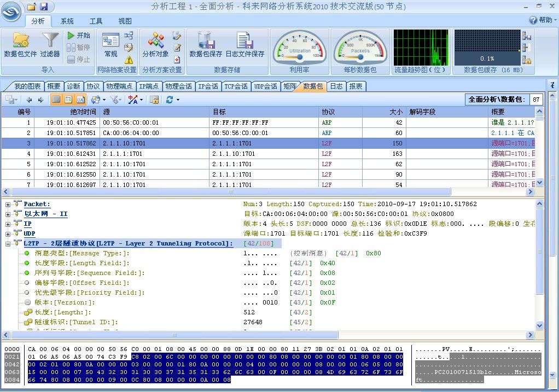559x392 pixels.
Task: Switch to the 系统 ribbon tab
Action: point(67,21)
